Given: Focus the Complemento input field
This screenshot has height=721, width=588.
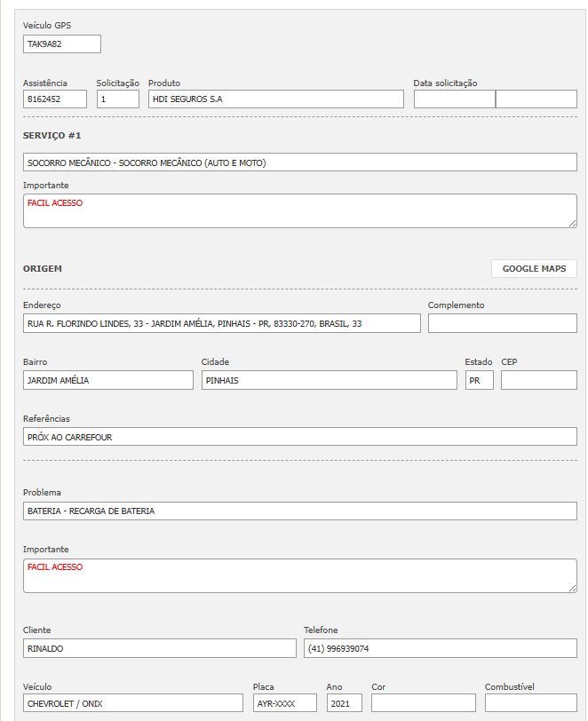Looking at the screenshot, I should (502, 323).
